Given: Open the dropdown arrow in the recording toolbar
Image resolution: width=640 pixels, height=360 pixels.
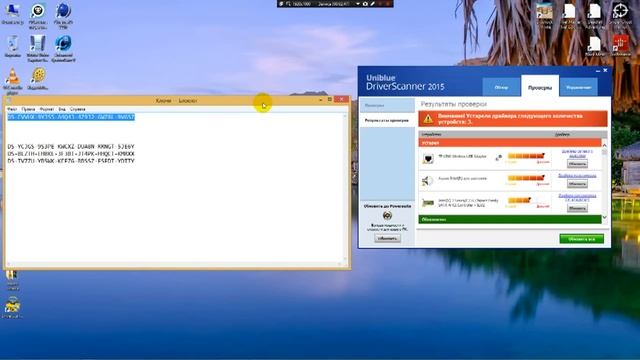Looking at the screenshot, I should tap(358, 4).
